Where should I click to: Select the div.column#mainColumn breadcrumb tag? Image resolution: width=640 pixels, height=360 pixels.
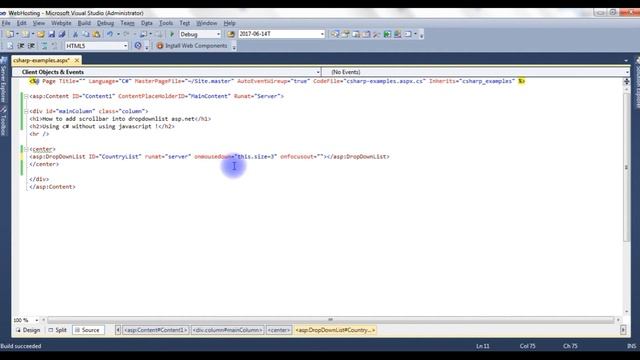click(227, 330)
